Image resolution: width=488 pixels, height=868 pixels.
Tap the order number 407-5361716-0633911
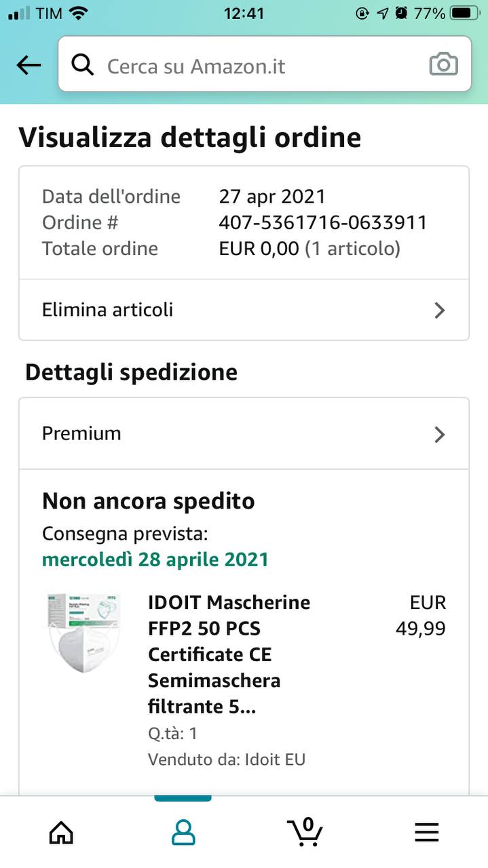[323, 222]
